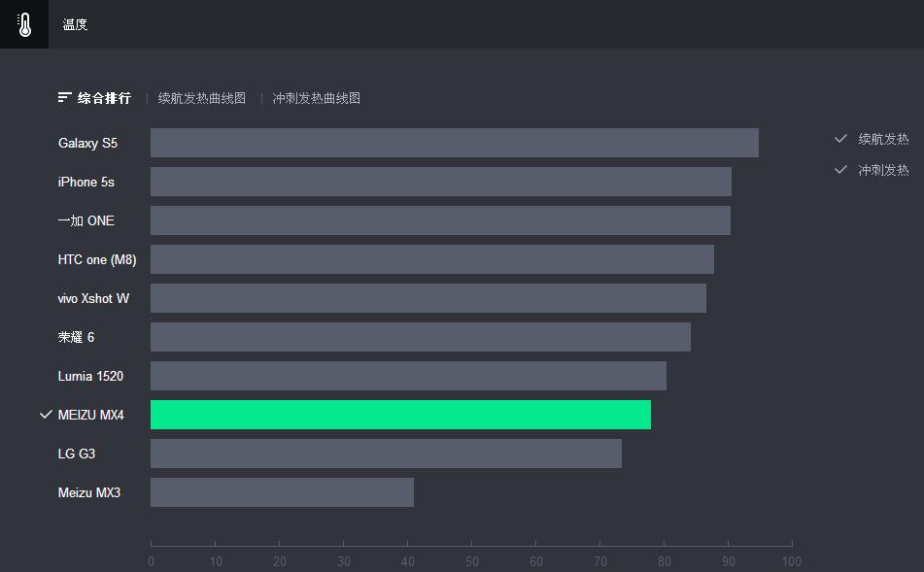Click the 荣耀 6 bar

pos(421,337)
